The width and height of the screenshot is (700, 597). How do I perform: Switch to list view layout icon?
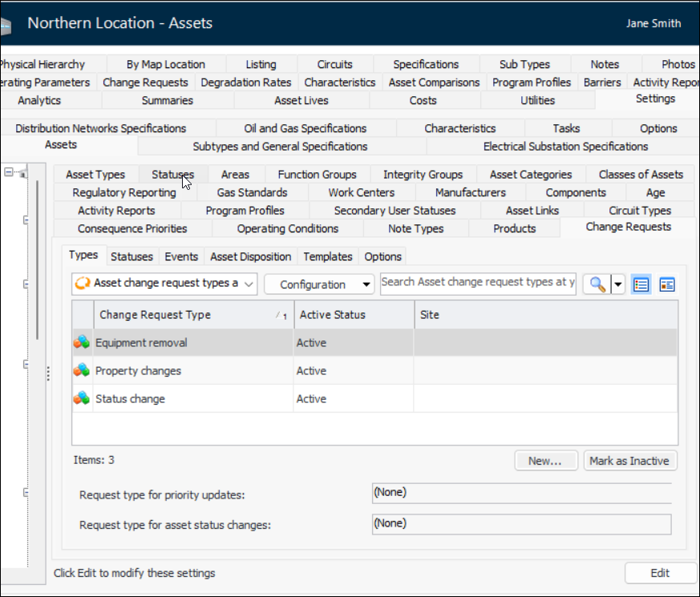tap(641, 284)
